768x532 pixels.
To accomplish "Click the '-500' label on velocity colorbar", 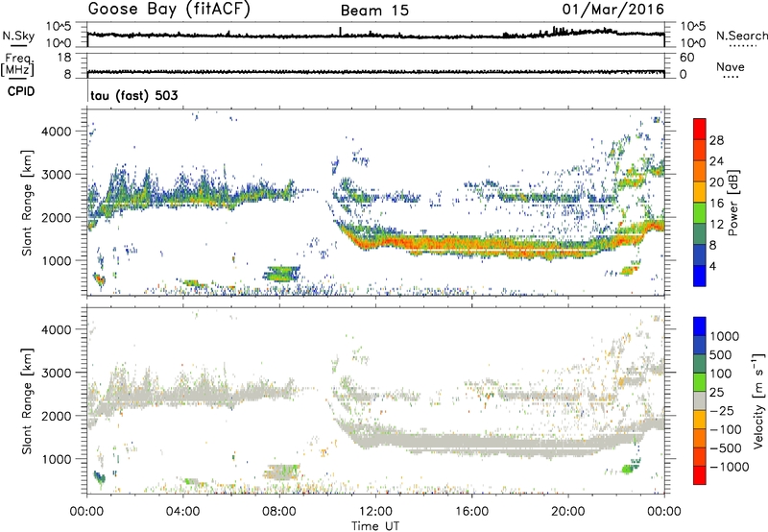I will 726,448.
